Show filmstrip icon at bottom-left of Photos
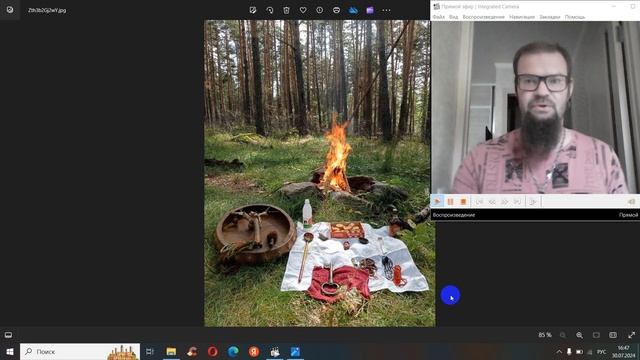This screenshot has width=640, height=360. (x=8, y=335)
